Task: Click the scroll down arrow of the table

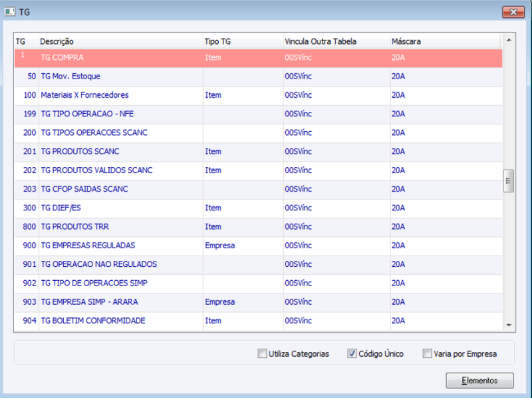Action: pyautogui.click(x=509, y=325)
